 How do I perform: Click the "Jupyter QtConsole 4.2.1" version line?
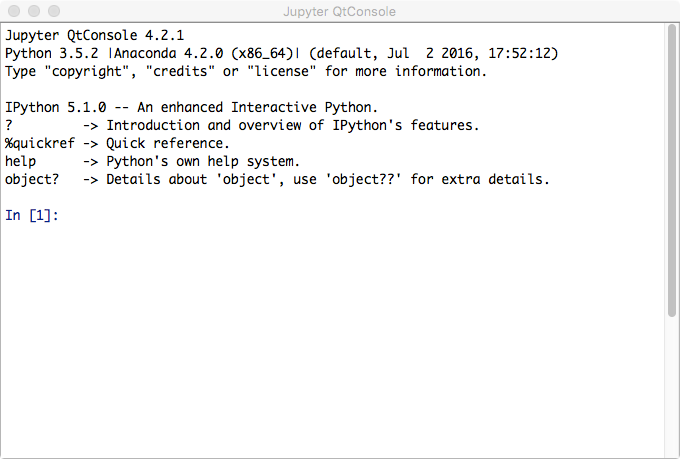[95, 35]
